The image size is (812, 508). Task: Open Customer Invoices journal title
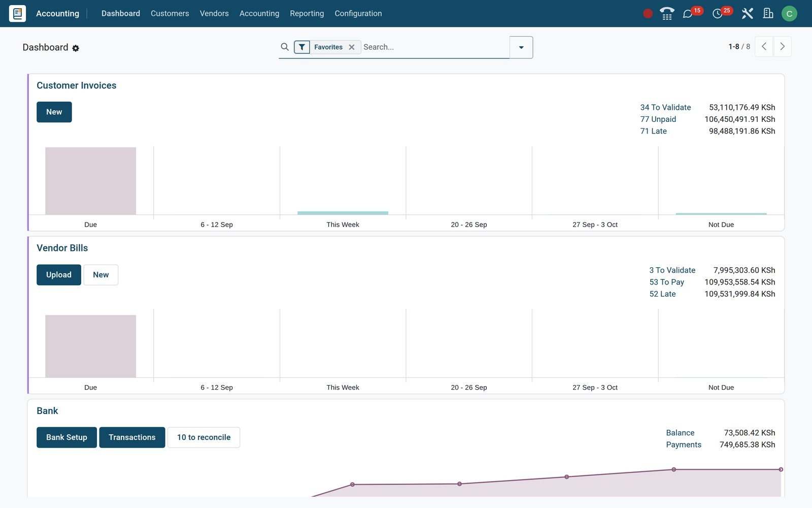(77, 86)
